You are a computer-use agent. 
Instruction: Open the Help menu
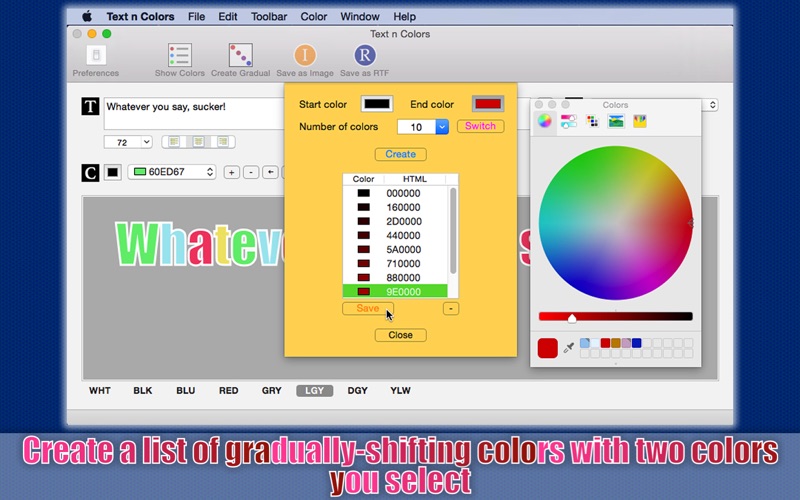tap(405, 16)
